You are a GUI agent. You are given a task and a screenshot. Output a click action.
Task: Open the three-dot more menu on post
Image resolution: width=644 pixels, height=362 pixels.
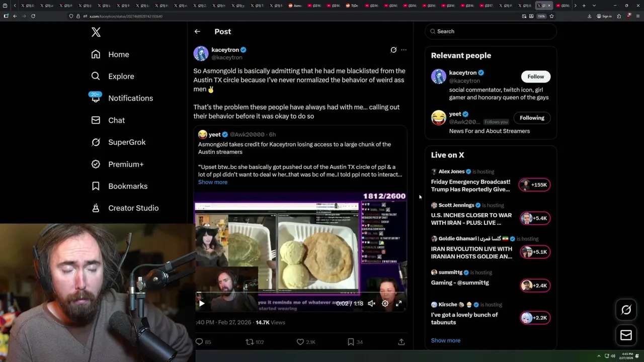[x=404, y=50]
